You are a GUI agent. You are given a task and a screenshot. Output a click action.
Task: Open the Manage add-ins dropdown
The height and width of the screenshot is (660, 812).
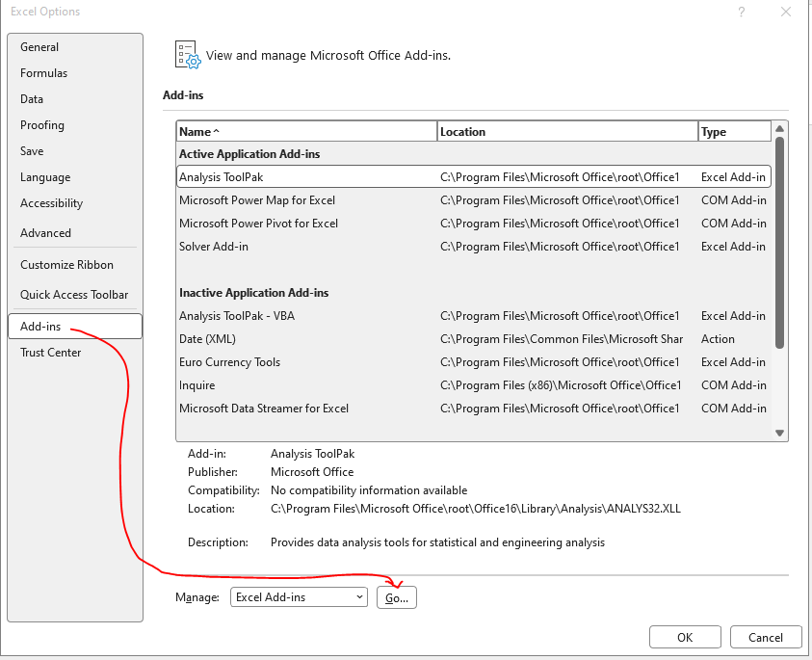point(299,597)
